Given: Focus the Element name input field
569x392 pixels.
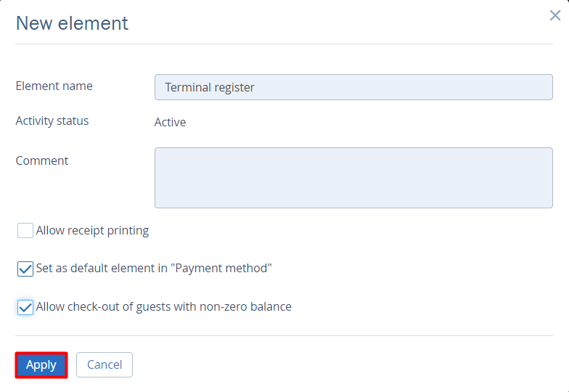Looking at the screenshot, I should [x=353, y=87].
